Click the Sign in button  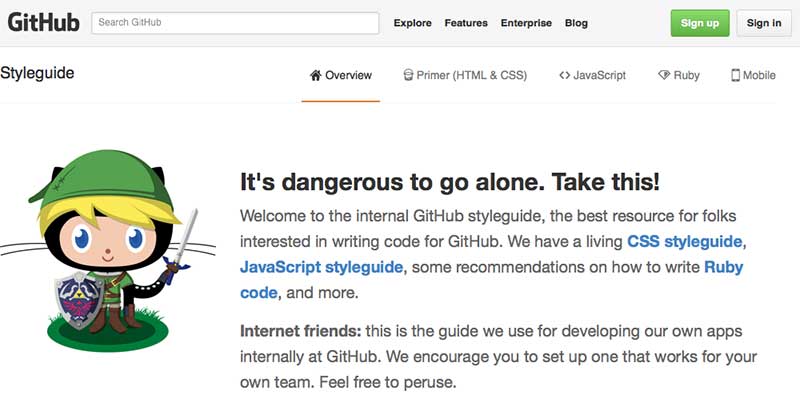[x=764, y=23]
